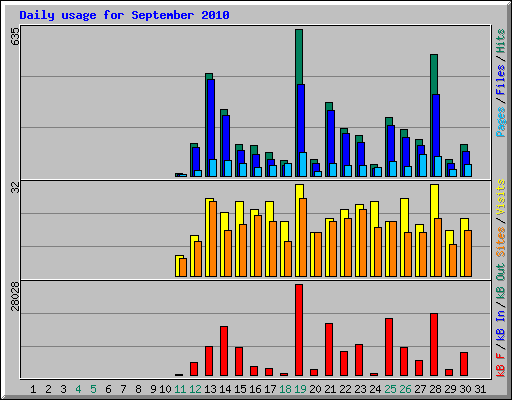Click day number 31 on the x-axis

(480, 389)
